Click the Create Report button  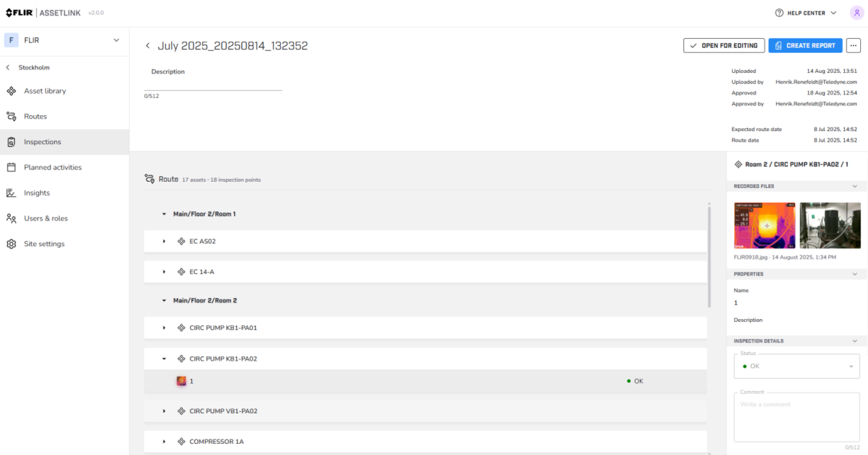point(805,45)
